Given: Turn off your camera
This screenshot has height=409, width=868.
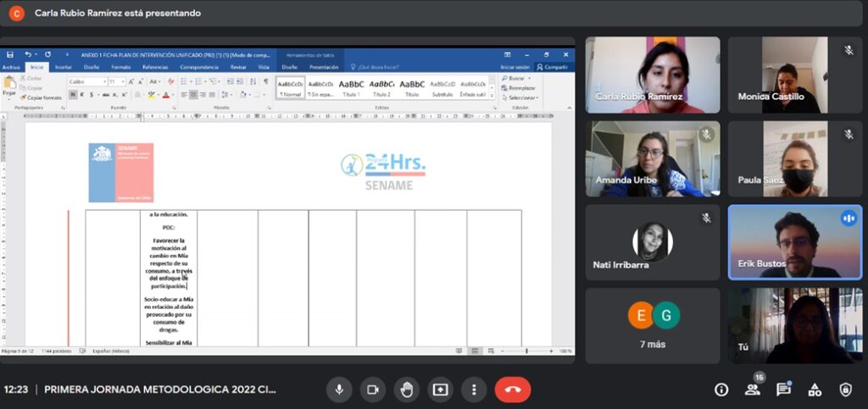Looking at the screenshot, I should point(372,390).
